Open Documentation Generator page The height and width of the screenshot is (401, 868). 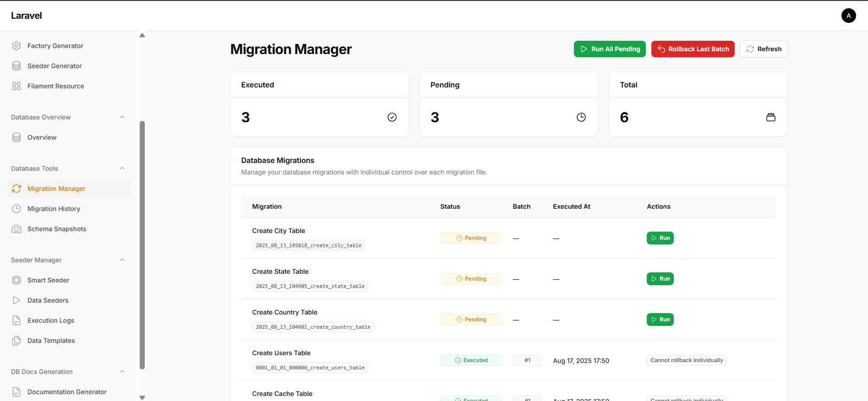(x=69, y=392)
